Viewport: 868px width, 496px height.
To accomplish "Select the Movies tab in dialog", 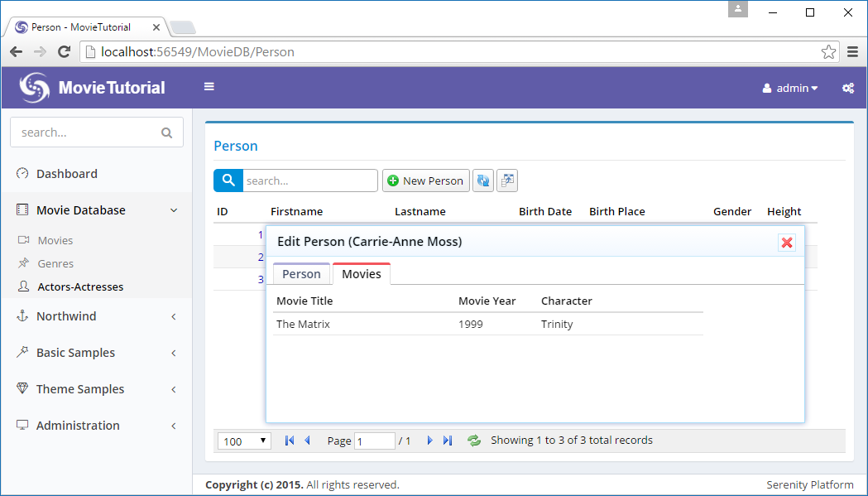I will pyautogui.click(x=362, y=274).
